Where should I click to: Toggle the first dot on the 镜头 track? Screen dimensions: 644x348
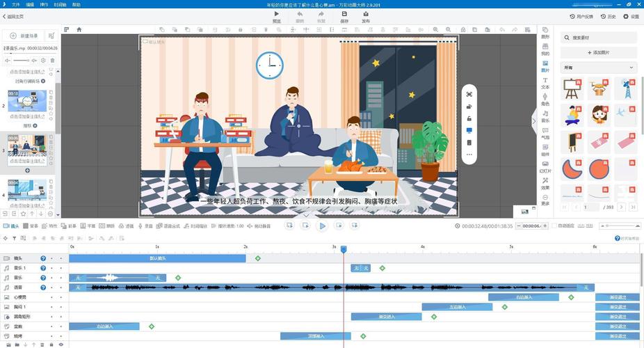coord(51,258)
